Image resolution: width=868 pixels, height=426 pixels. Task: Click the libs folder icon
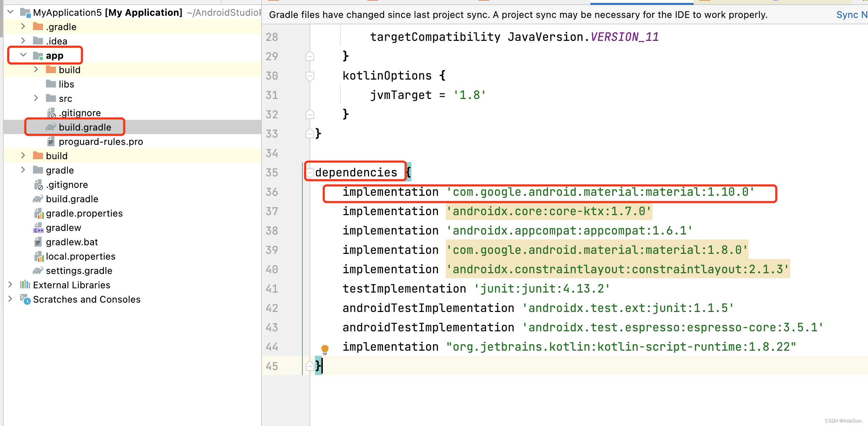pyautogui.click(x=51, y=84)
